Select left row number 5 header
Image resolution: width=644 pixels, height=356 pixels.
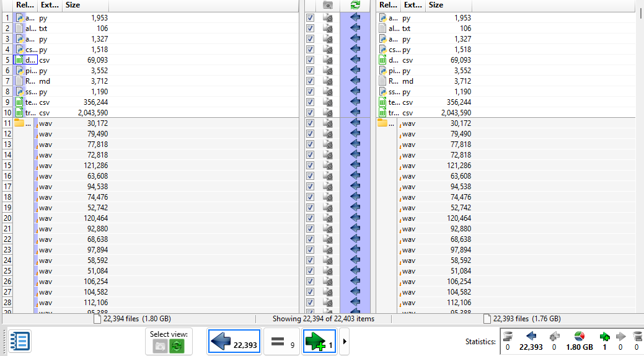[x=7, y=60]
